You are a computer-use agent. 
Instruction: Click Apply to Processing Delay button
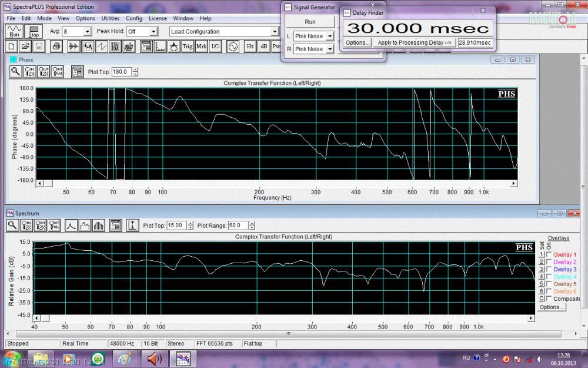(x=415, y=42)
